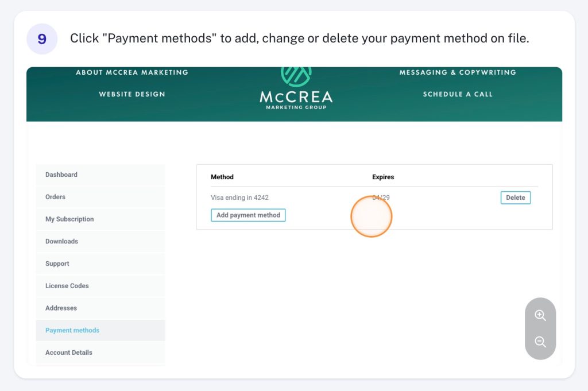Screen dimensions: 588x391
Task: Open the Orders sidebar item
Action: click(100, 197)
